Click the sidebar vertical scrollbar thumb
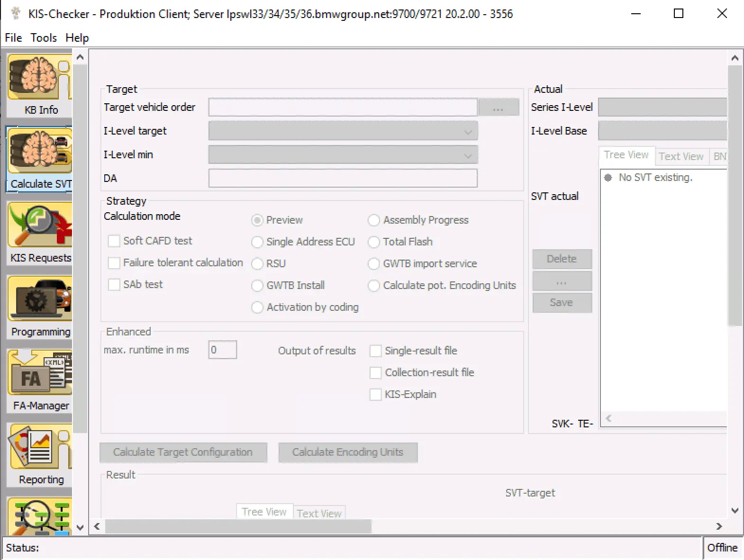This screenshot has height=560, width=744. [x=80, y=249]
